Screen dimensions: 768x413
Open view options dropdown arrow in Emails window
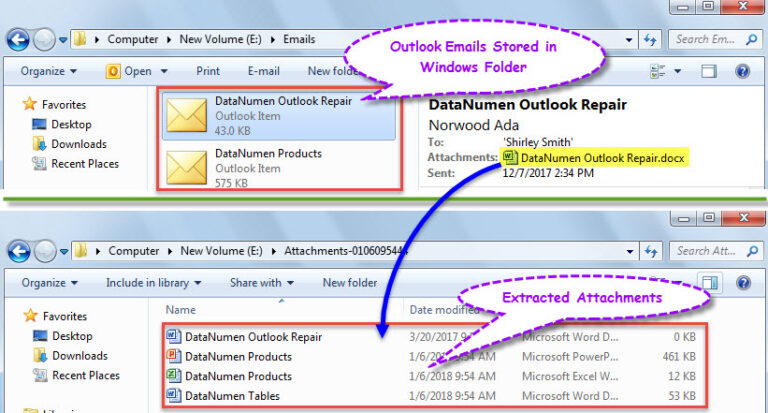(x=677, y=72)
